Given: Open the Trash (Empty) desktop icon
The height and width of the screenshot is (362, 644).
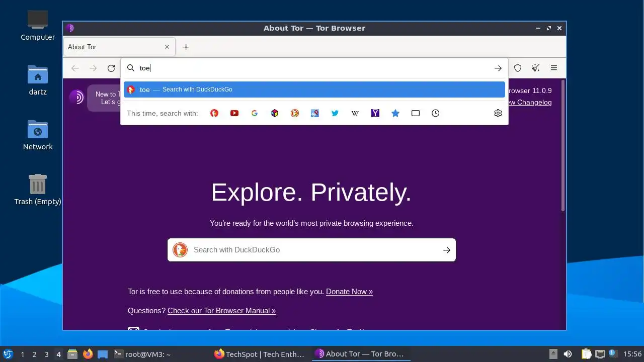Looking at the screenshot, I should 38,190.
